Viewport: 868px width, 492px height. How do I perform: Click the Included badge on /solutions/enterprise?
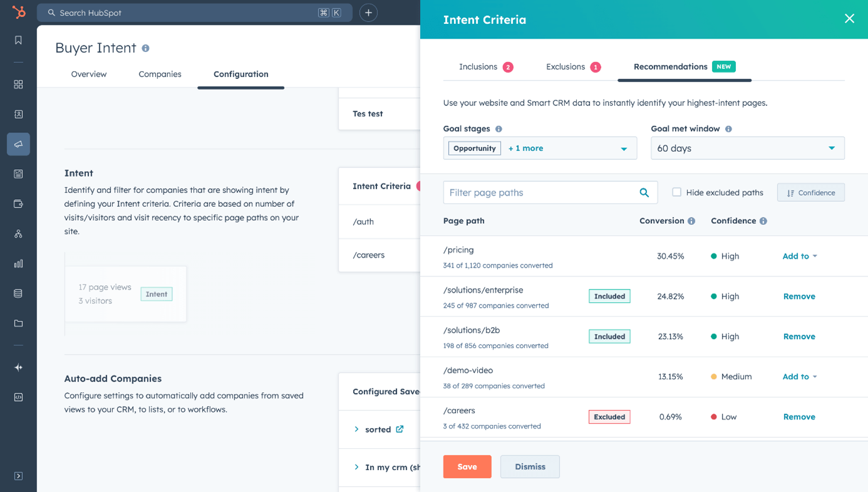[x=609, y=296]
